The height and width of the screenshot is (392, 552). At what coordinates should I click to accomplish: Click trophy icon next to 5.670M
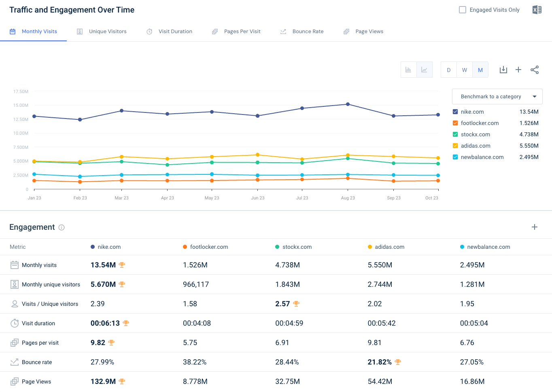point(122,284)
